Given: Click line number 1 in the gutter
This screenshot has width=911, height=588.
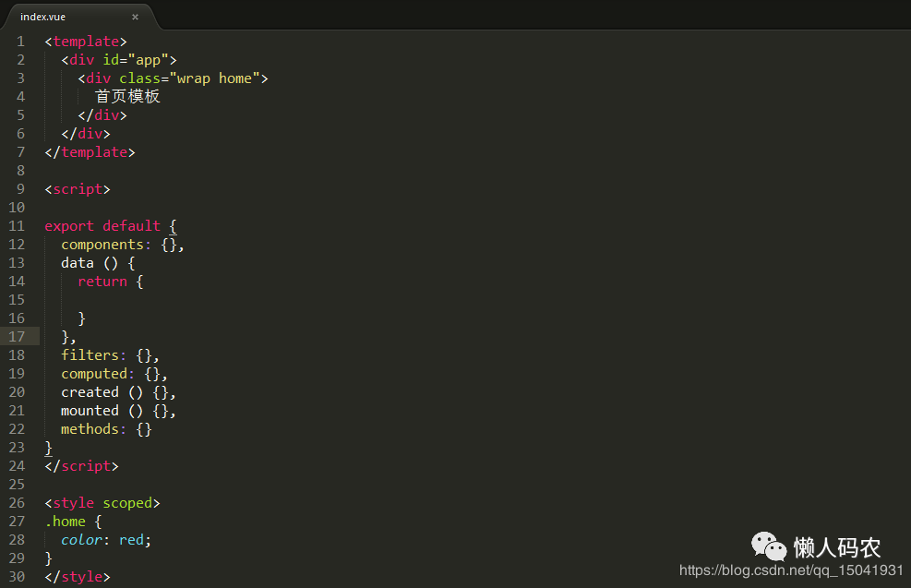Looking at the screenshot, I should click(x=20, y=41).
